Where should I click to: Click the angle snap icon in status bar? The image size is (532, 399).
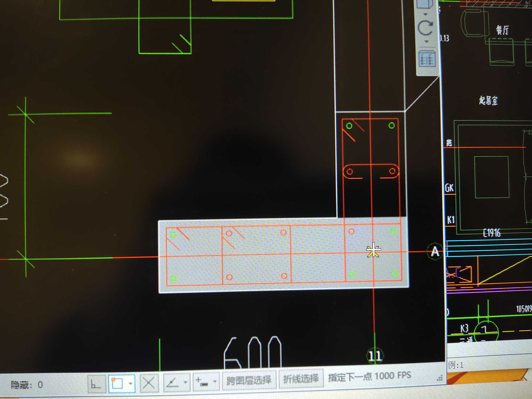pos(172,382)
